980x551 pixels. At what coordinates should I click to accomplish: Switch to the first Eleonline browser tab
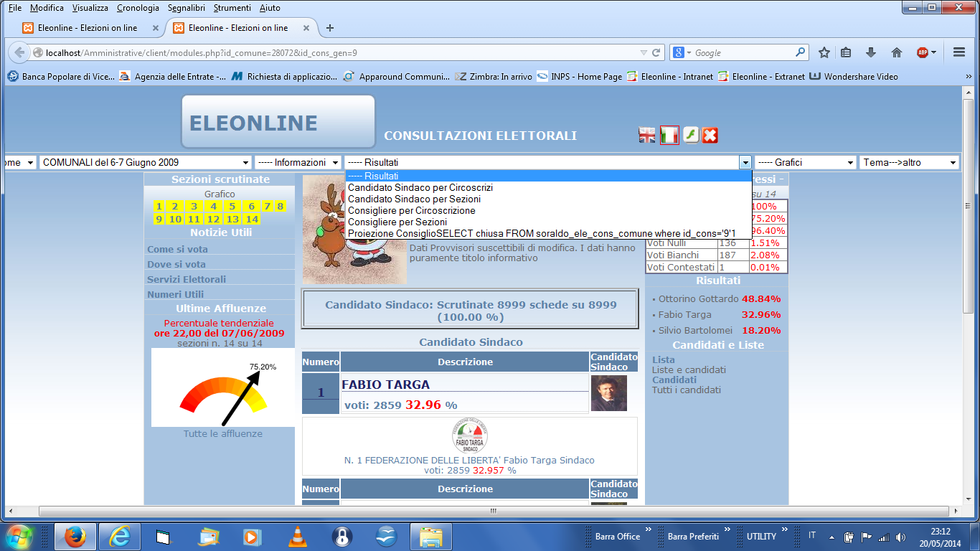tap(88, 28)
